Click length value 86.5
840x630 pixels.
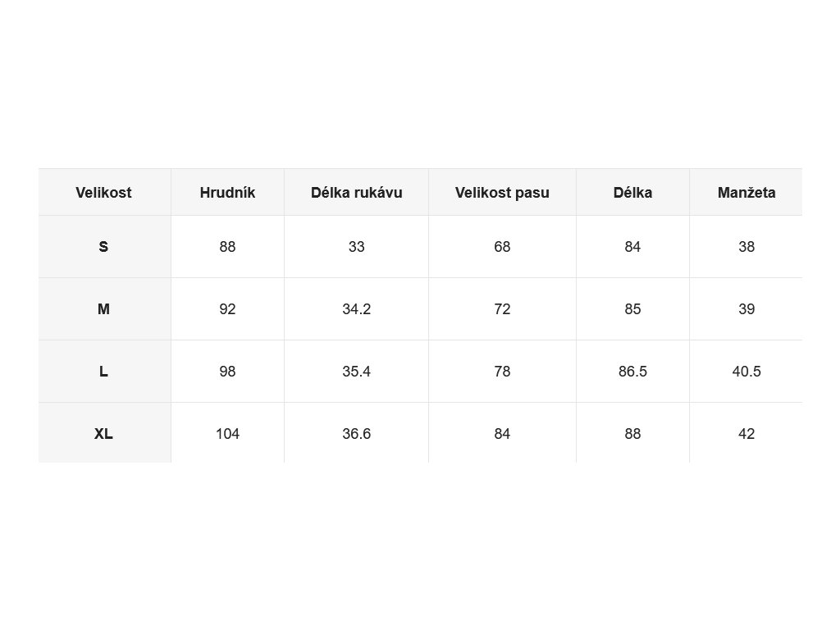[x=632, y=372]
